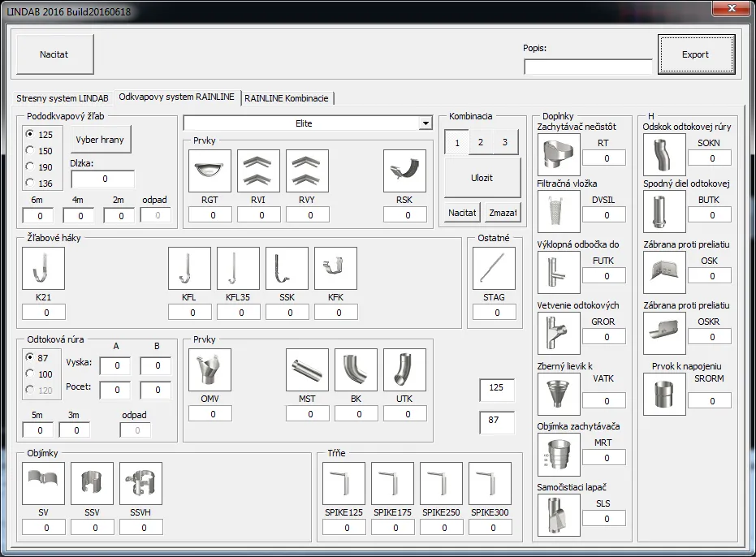This screenshot has width=756, height=557.
Task: Select gutter size 125 radio button
Action: pyautogui.click(x=30, y=134)
